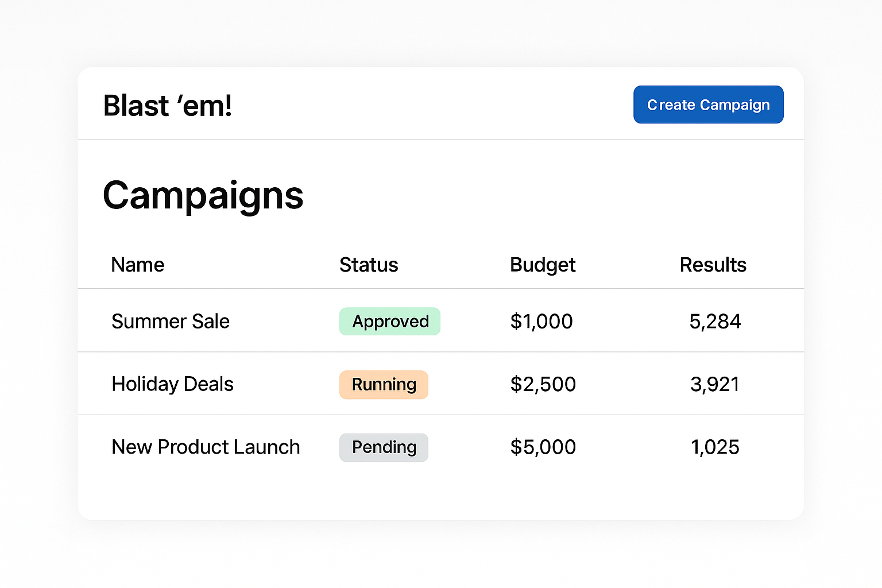Click the orange Running status badge
The height and width of the screenshot is (588, 882).
coord(384,385)
